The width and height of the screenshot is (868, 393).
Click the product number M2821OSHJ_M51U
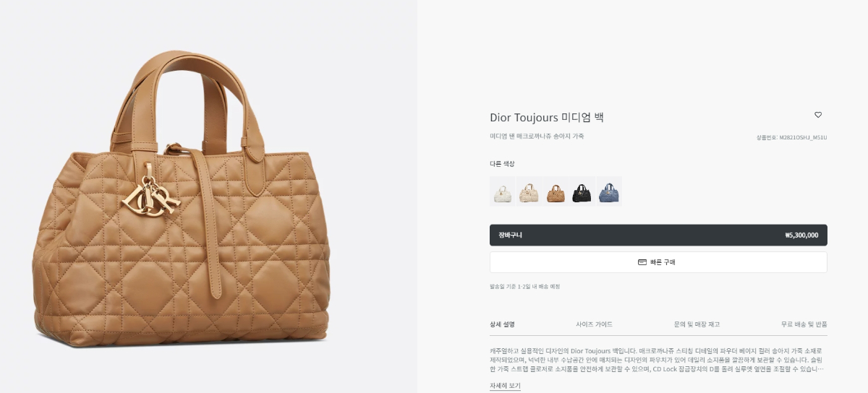803,137
